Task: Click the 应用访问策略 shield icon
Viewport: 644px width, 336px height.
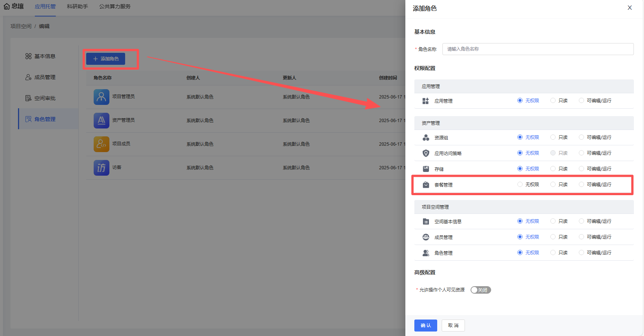Action: [426, 153]
